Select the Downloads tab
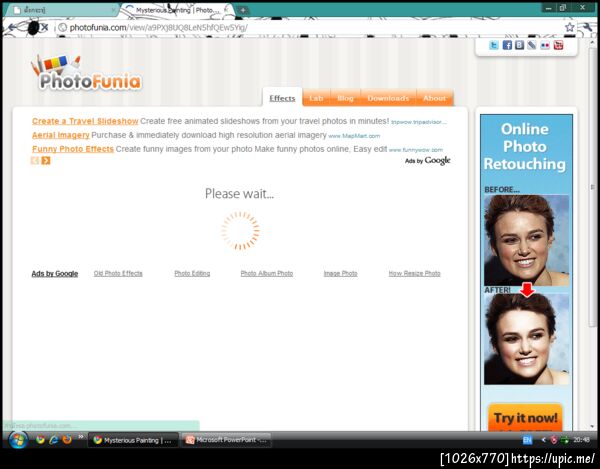Image resolution: width=600 pixels, height=469 pixels. [388, 98]
